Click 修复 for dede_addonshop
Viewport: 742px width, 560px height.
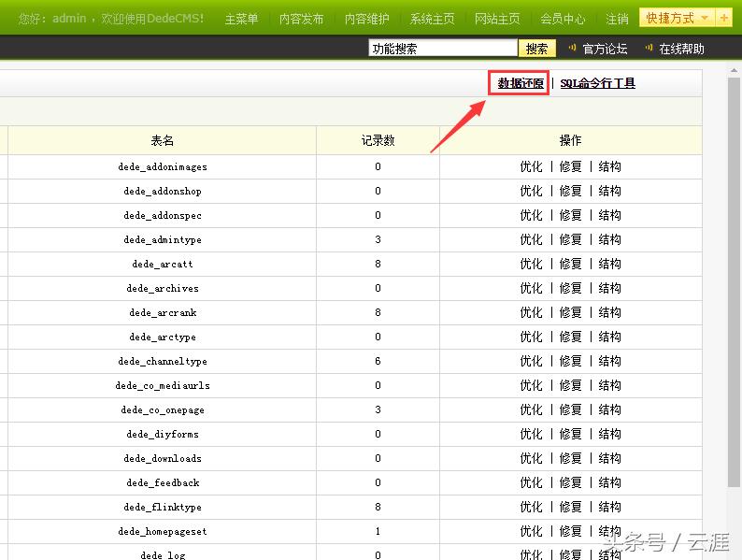(x=570, y=191)
